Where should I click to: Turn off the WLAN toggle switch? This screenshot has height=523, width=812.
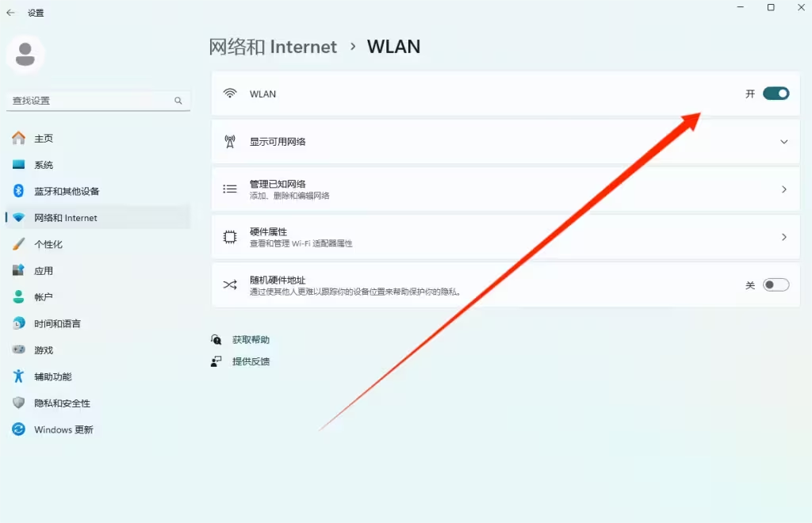pos(776,94)
